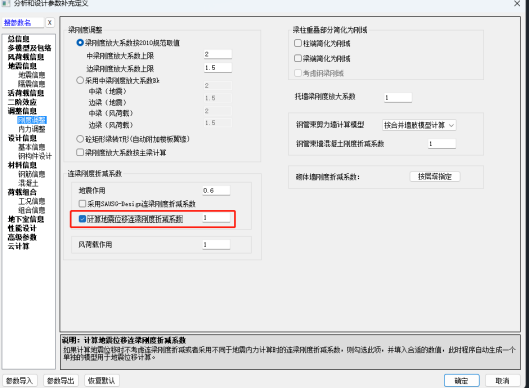Screen dimensions: 530x388
Task: Tick 采用SAUSG-Design连梁刚度折减系数 checkbox
Action: 82,203
